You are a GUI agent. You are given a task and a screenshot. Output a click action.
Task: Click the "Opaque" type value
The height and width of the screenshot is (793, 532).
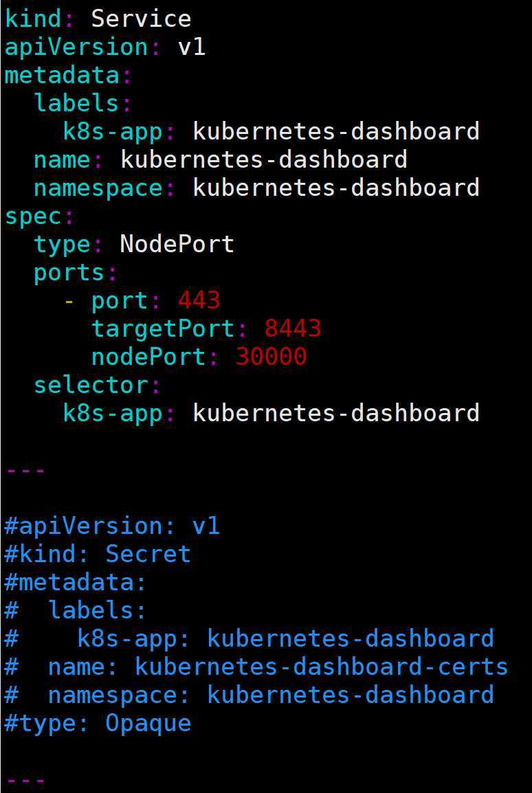tap(148, 723)
